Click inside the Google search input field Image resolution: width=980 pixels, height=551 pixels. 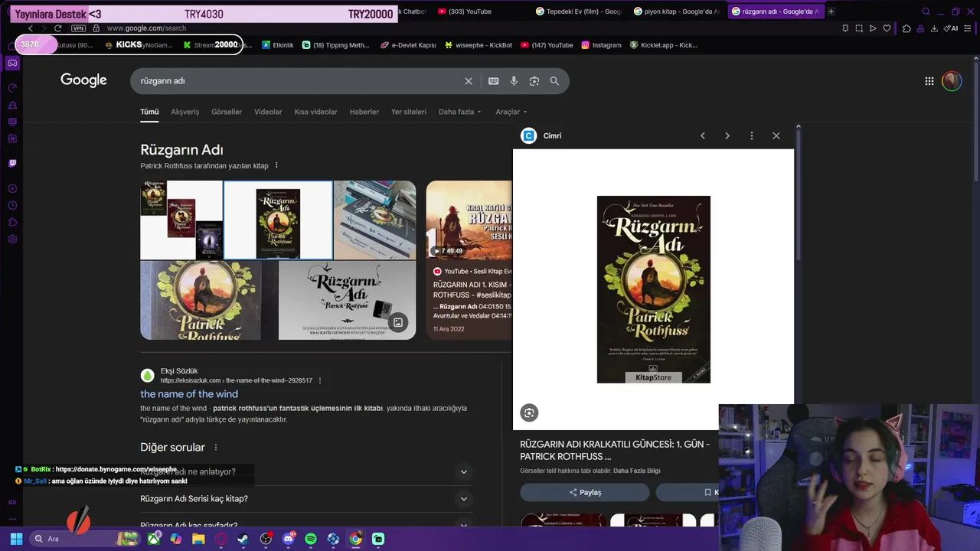coord(299,81)
